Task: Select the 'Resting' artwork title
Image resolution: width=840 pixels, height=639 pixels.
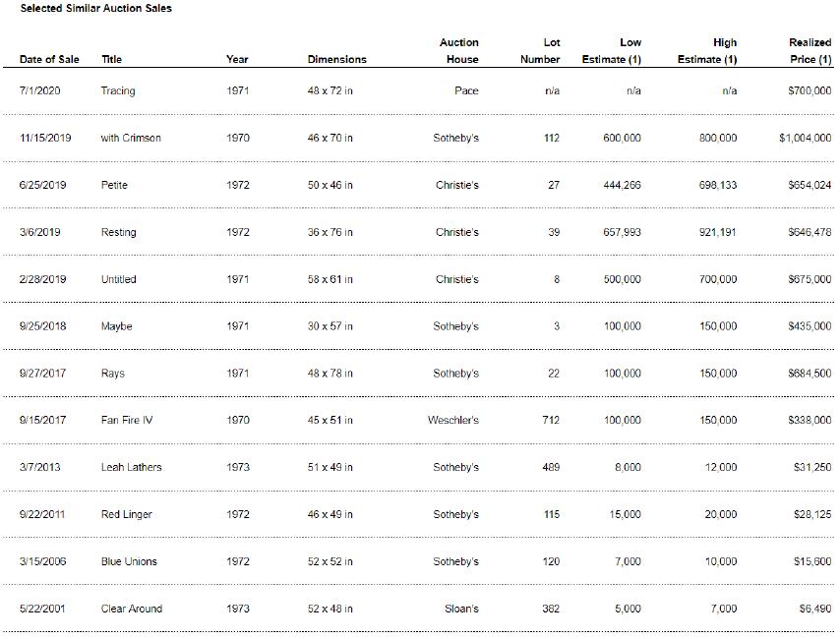Action: pyautogui.click(x=118, y=233)
